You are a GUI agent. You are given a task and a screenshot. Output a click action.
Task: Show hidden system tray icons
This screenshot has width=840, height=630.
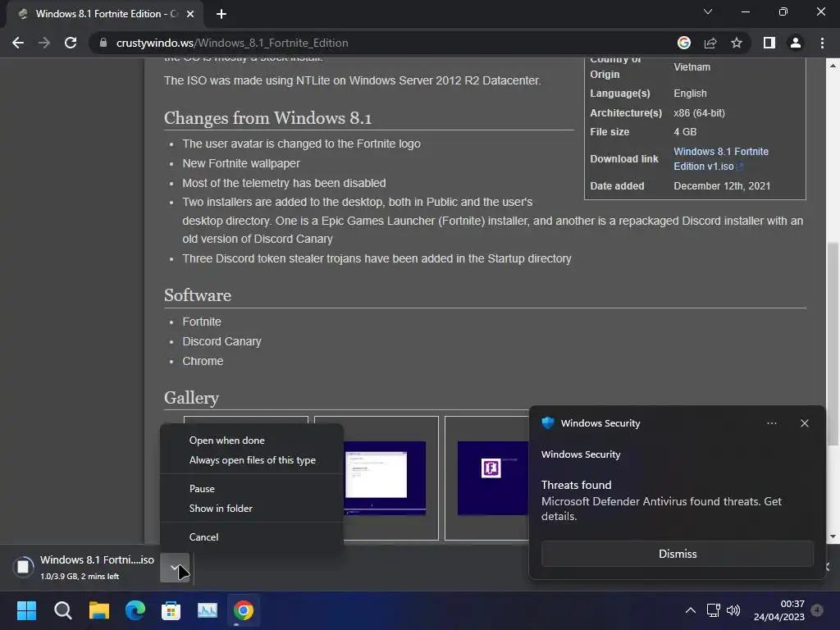[x=691, y=610]
